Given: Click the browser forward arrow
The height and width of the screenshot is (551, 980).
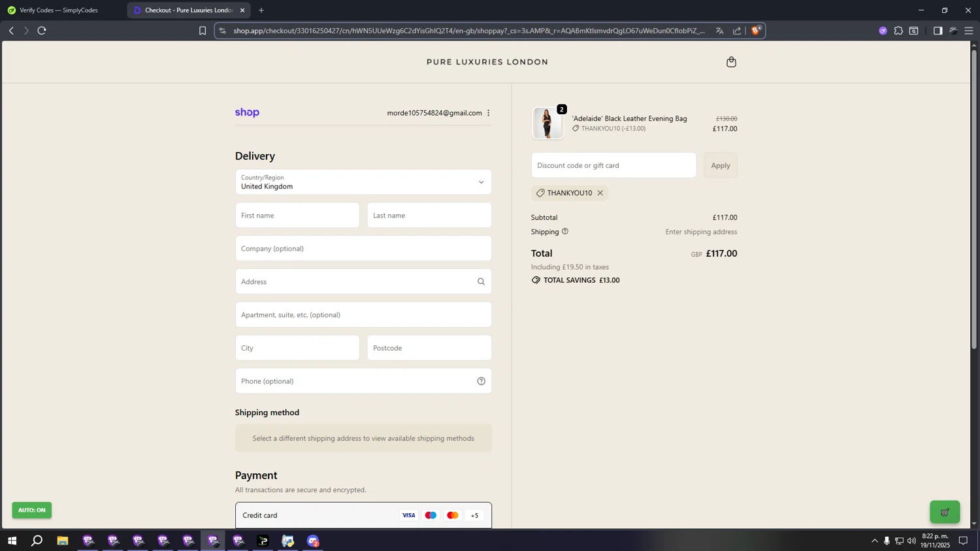Looking at the screenshot, I should pos(26,31).
